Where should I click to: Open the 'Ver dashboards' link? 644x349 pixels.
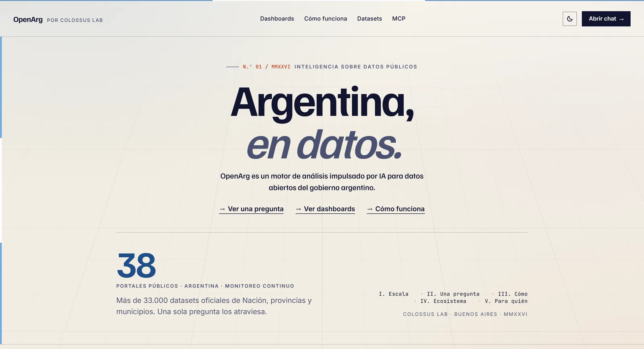pyautogui.click(x=325, y=209)
